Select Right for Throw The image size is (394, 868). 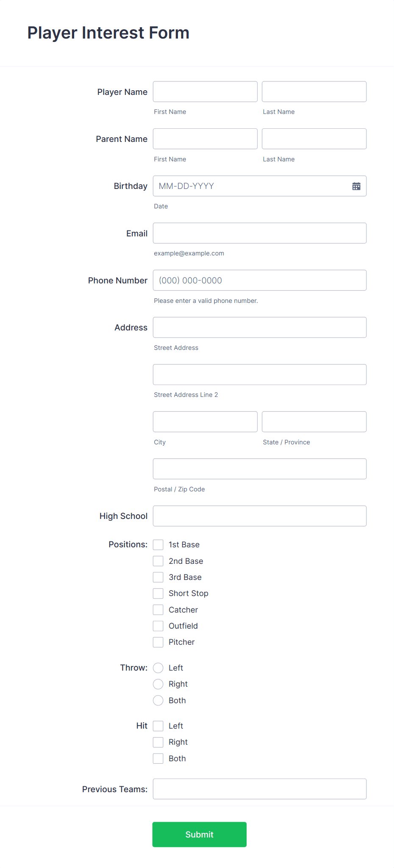[x=158, y=684]
